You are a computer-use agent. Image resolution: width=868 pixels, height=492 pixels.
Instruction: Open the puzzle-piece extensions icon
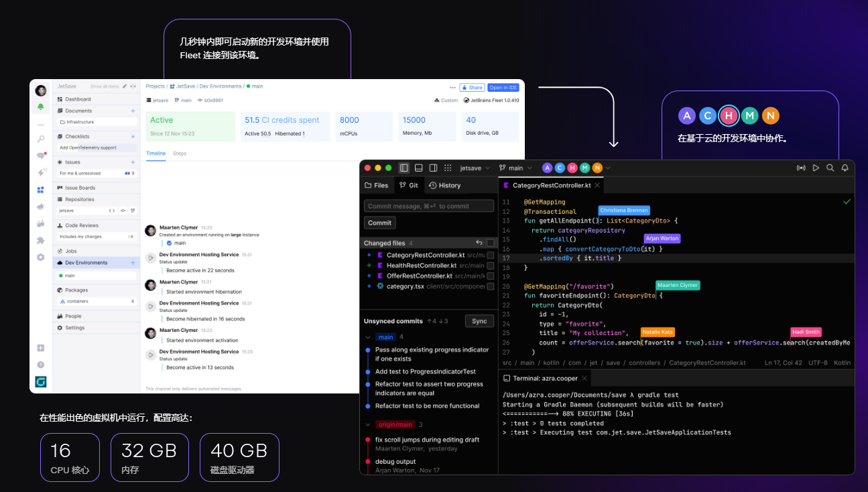(41, 240)
